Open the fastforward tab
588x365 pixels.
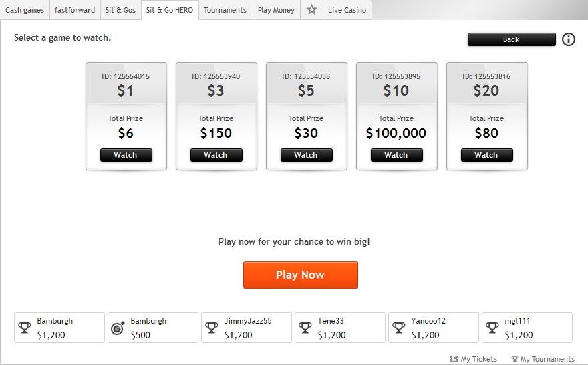tap(75, 10)
